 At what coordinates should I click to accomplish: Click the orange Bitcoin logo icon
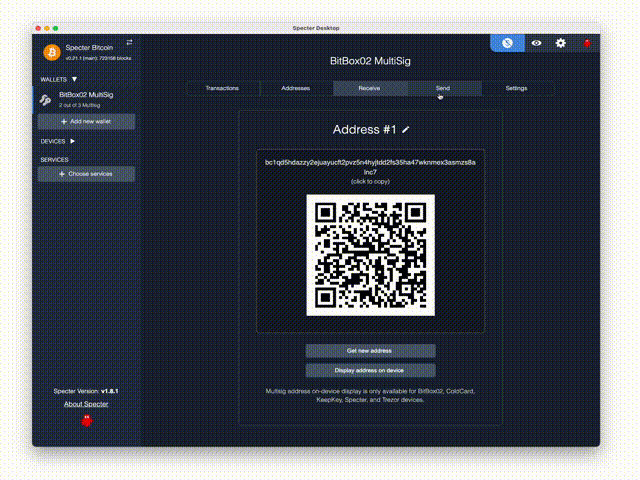pos(52,53)
